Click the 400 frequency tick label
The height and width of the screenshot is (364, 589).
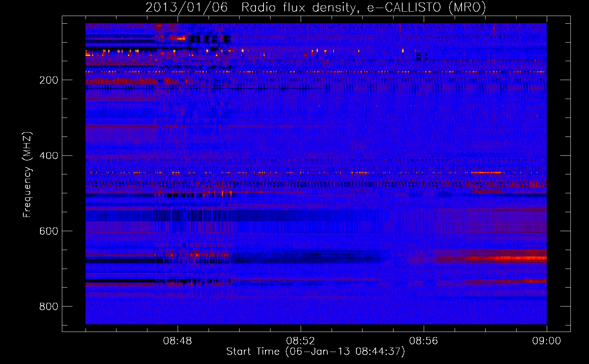pyautogui.click(x=49, y=156)
